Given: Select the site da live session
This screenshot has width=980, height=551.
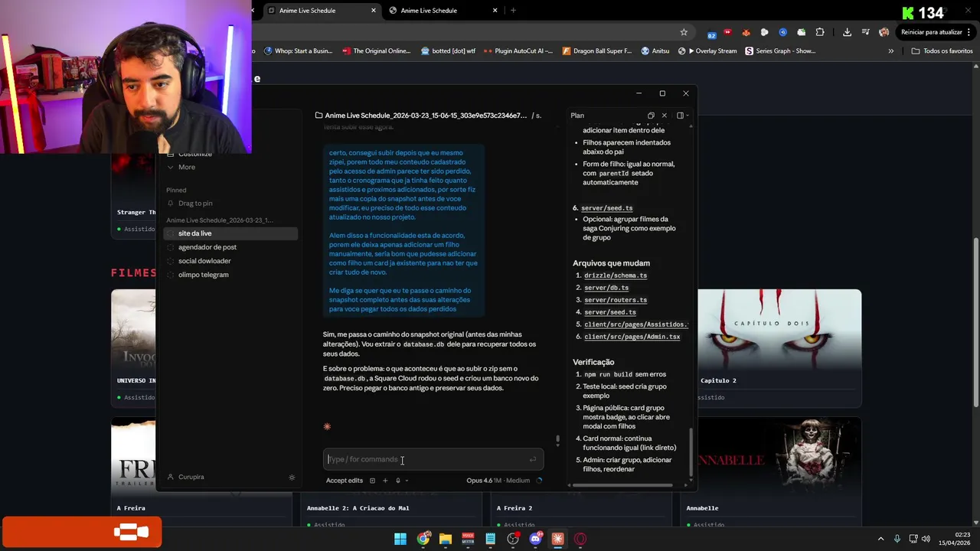Looking at the screenshot, I should pyautogui.click(x=230, y=233).
